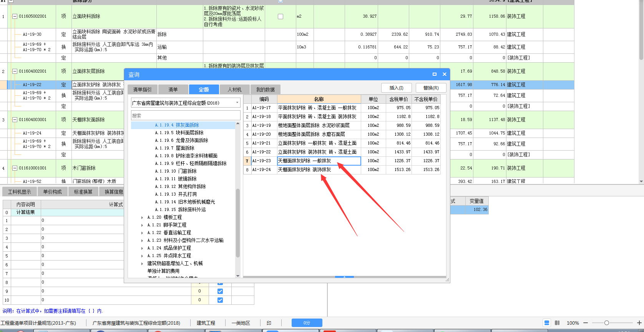644x332 pixels.
Task: Click the zoom out minus icon
Action: pos(586,323)
